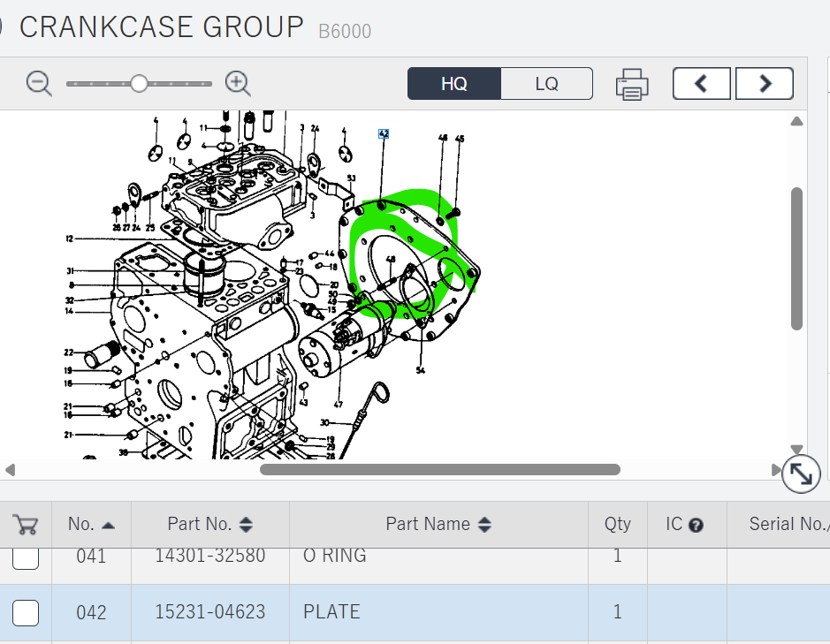Print the diagram using printer icon
This screenshot has height=644, width=830.
(x=632, y=84)
